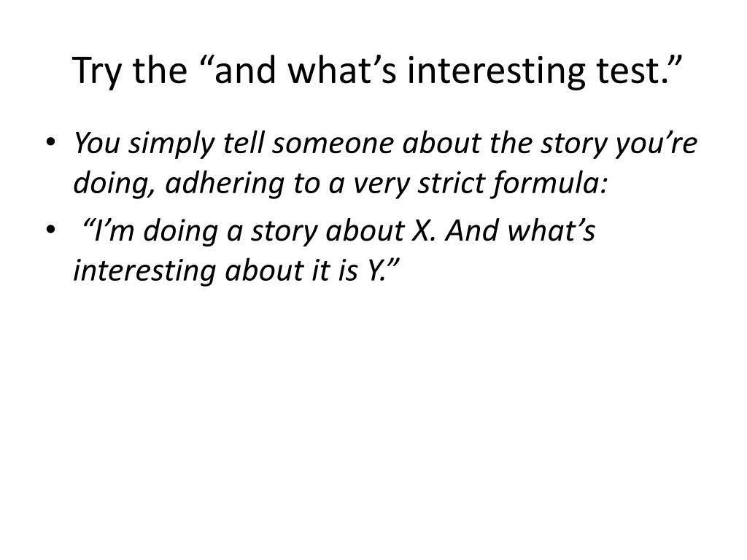The width and height of the screenshot is (747, 560).
Task: Click the slide title text
Action: [x=377, y=71]
